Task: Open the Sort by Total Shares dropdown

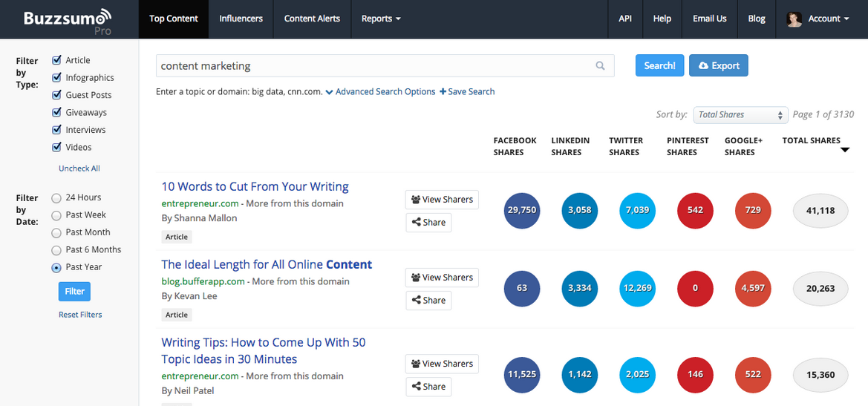Action: (x=740, y=114)
